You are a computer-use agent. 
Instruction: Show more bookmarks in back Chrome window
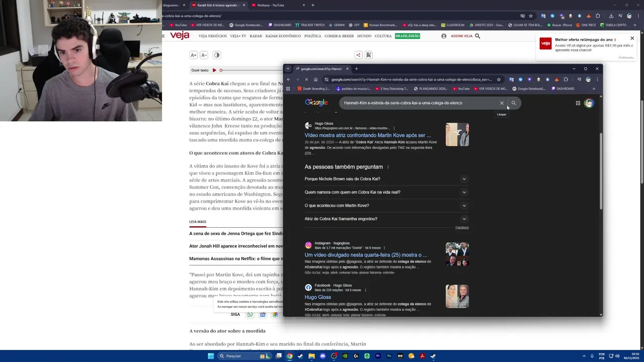tap(636, 25)
